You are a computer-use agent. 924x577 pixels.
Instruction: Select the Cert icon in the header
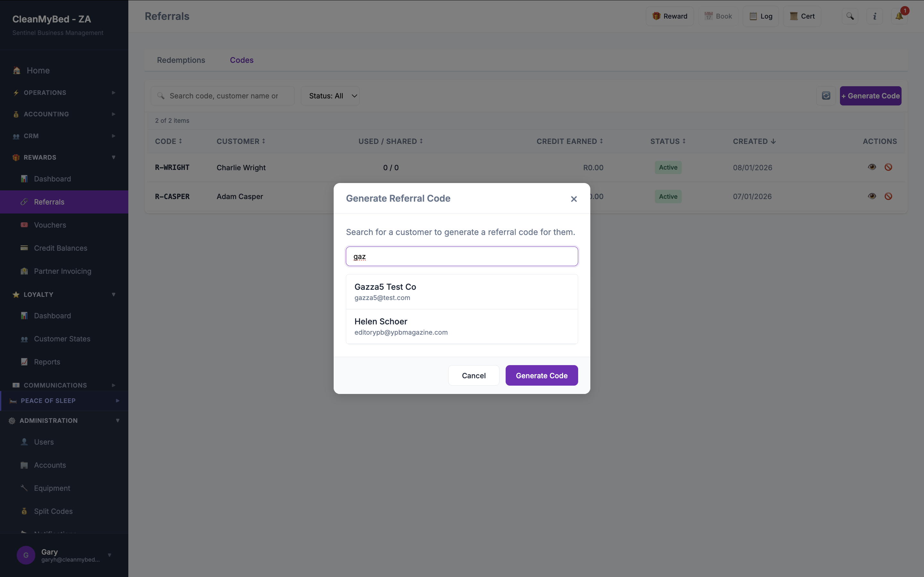802,16
